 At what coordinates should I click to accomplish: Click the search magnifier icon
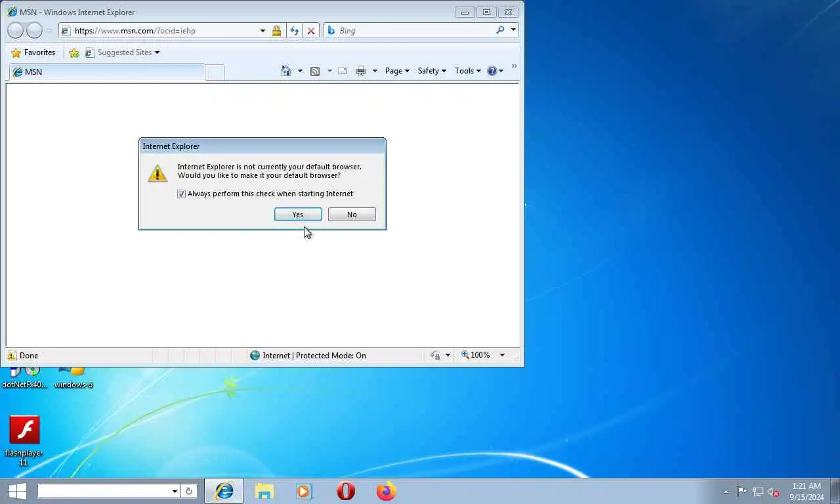(x=500, y=30)
